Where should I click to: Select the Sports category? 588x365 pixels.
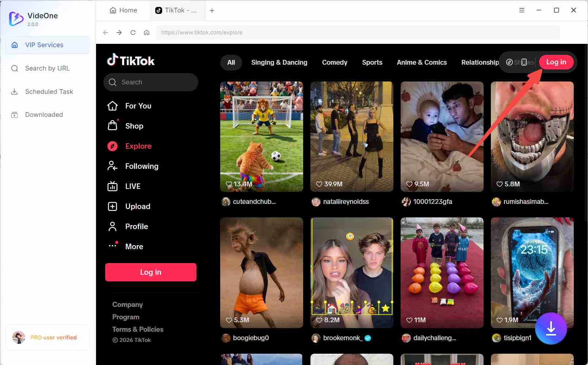[372, 62]
